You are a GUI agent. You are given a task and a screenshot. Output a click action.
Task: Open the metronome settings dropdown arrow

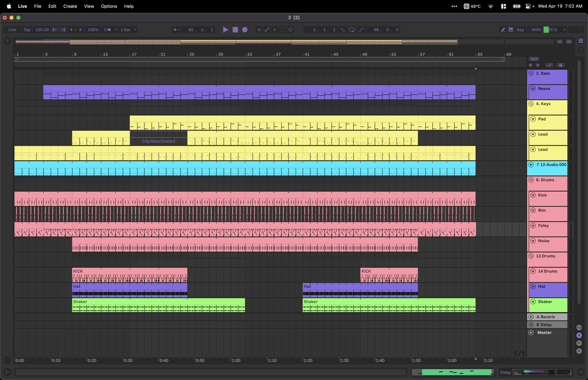pos(116,30)
